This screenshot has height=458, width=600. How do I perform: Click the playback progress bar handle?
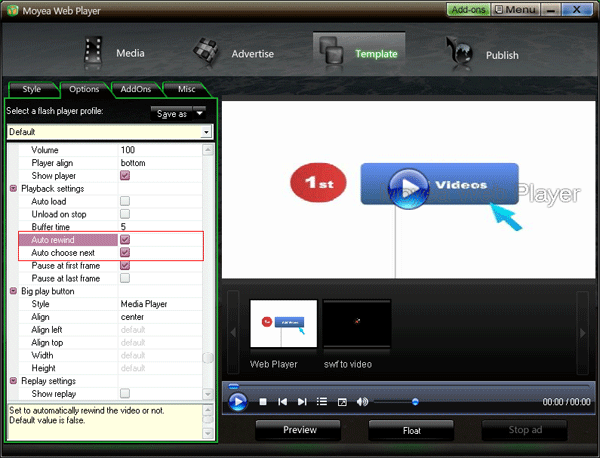point(233,386)
